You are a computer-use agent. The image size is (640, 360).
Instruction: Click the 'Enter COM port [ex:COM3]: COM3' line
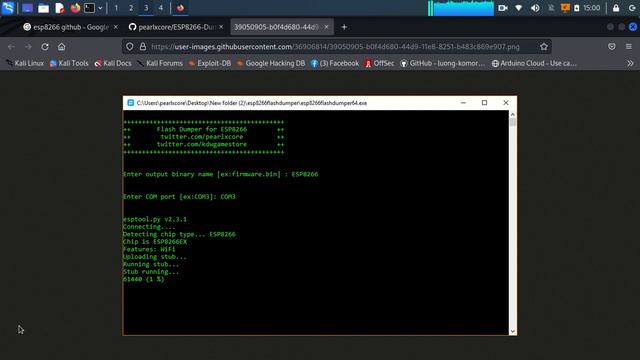(179, 197)
